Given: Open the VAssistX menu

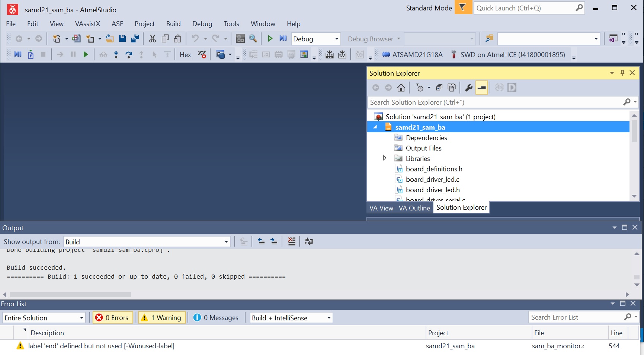Looking at the screenshot, I should [87, 23].
